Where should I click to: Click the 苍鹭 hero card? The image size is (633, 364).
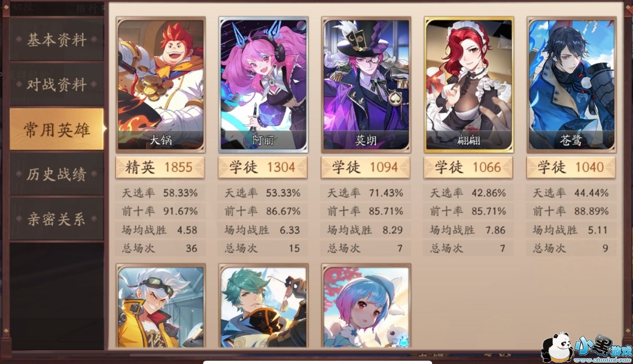571,85
